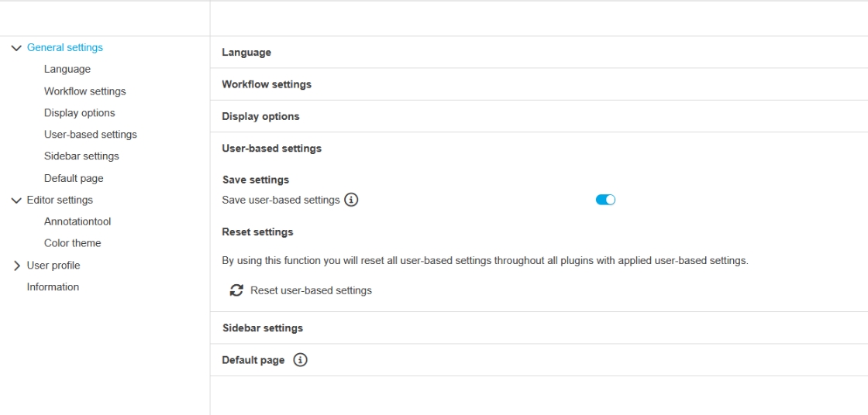Expand the Sidebar settings accordion header

263,328
